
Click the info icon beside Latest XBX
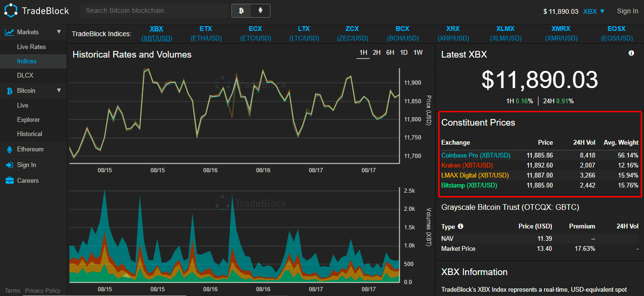click(631, 53)
